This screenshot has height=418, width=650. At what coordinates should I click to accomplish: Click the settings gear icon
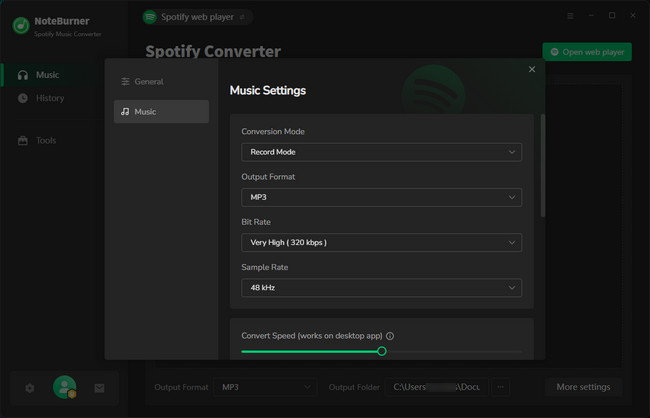(x=29, y=387)
